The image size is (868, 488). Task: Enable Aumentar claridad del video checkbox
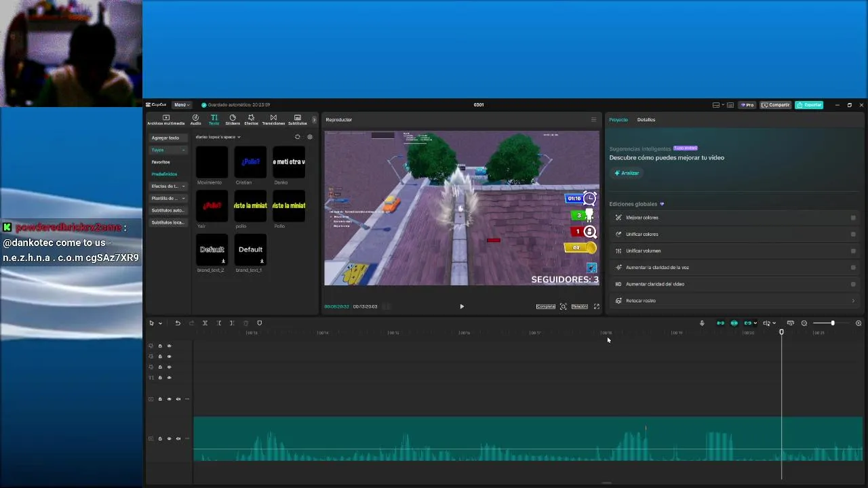point(853,284)
